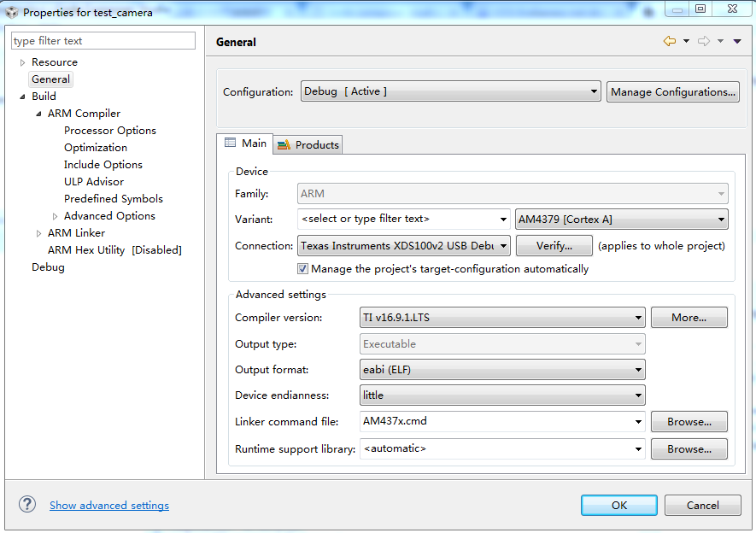Select Processor Options tree item
This screenshot has width=756, height=533.
click(x=110, y=131)
